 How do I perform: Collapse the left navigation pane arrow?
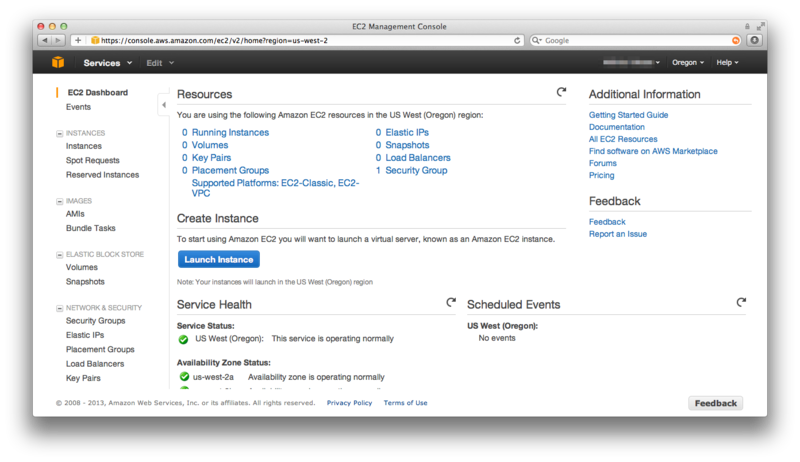[x=164, y=105]
